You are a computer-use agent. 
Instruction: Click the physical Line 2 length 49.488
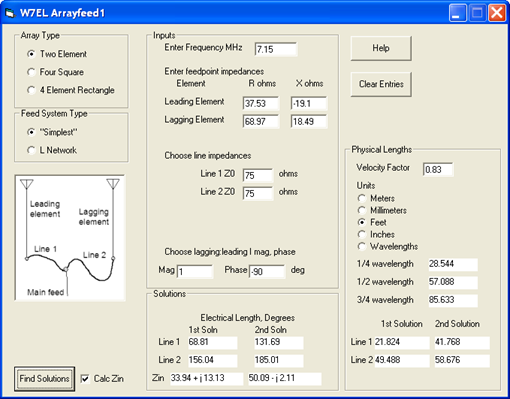pos(402,360)
